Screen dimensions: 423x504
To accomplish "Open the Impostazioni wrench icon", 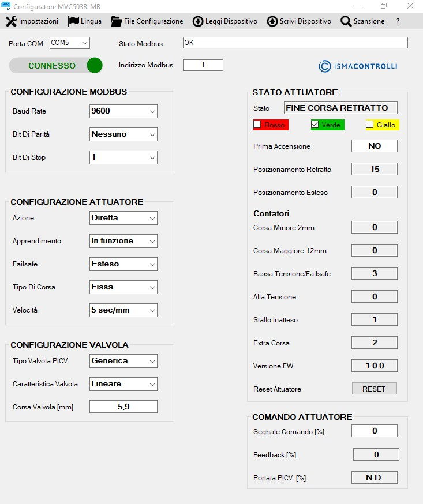I will pos(11,21).
